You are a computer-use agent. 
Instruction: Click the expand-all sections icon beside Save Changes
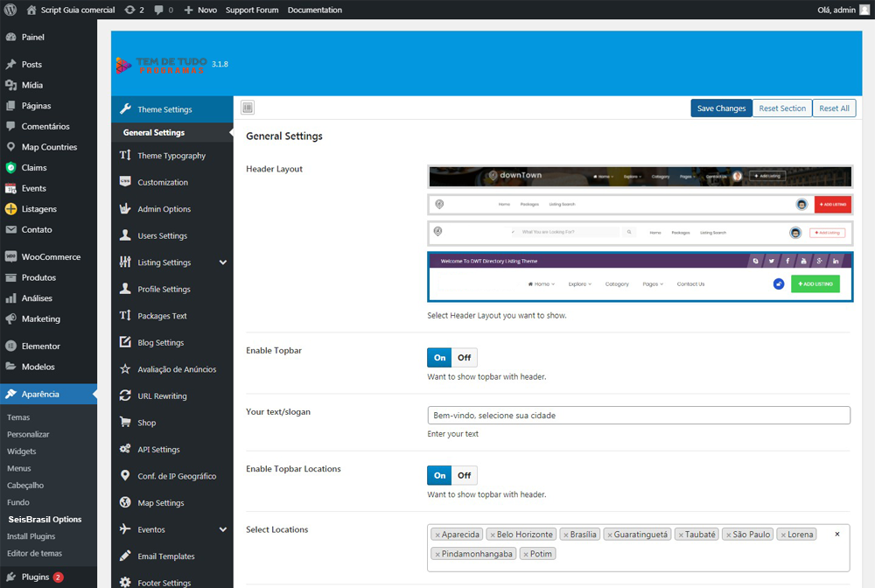click(x=248, y=108)
